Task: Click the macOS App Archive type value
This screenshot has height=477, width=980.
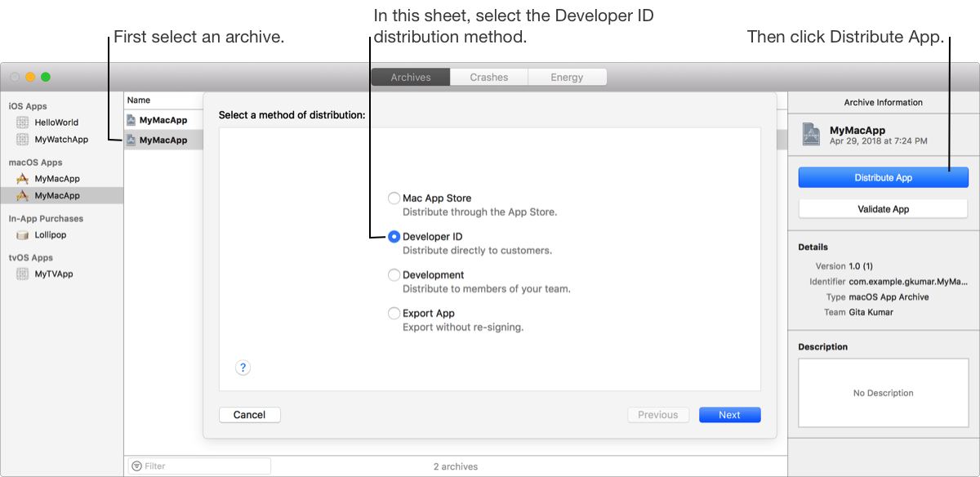Action: click(889, 297)
